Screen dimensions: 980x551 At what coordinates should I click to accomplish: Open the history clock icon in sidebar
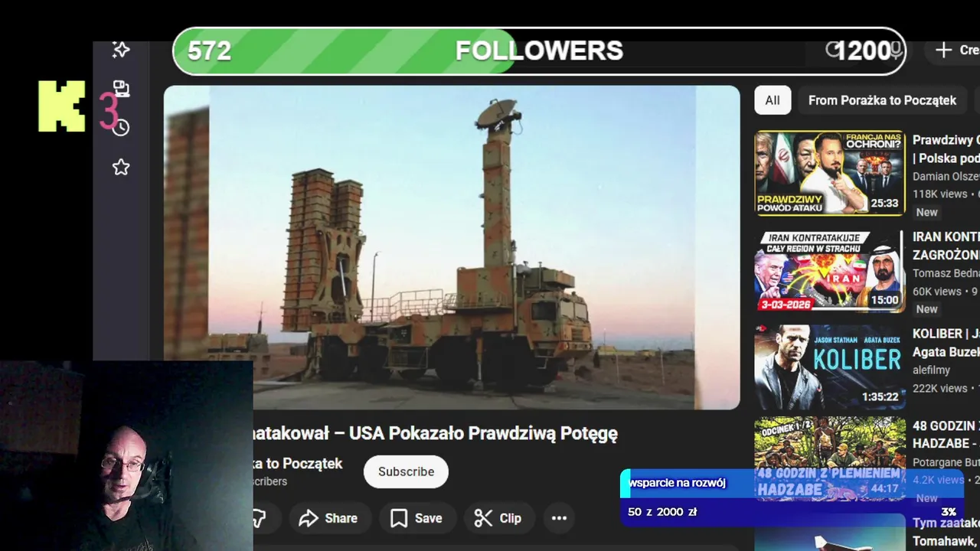pos(121,128)
